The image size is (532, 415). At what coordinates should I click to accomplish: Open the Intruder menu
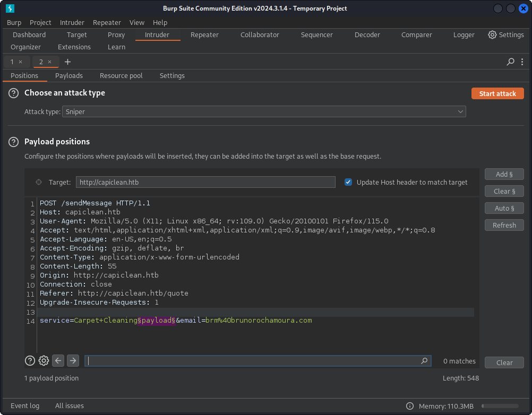click(72, 22)
